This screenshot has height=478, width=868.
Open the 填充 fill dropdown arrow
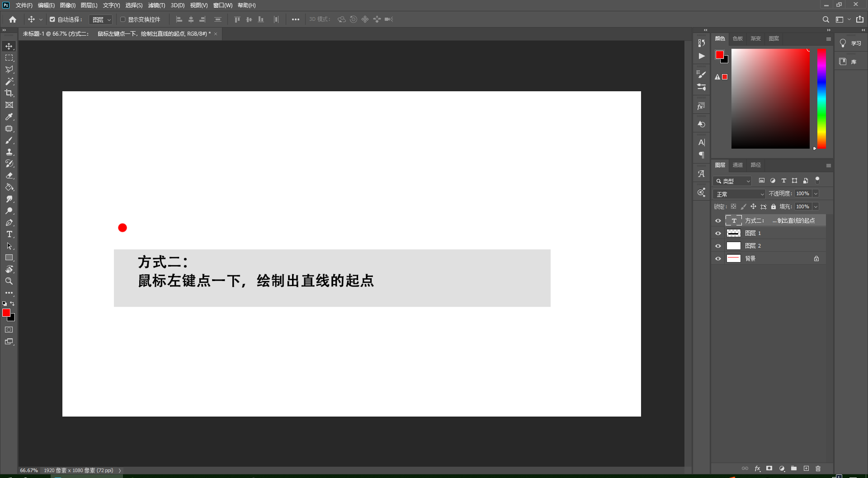pos(816,206)
